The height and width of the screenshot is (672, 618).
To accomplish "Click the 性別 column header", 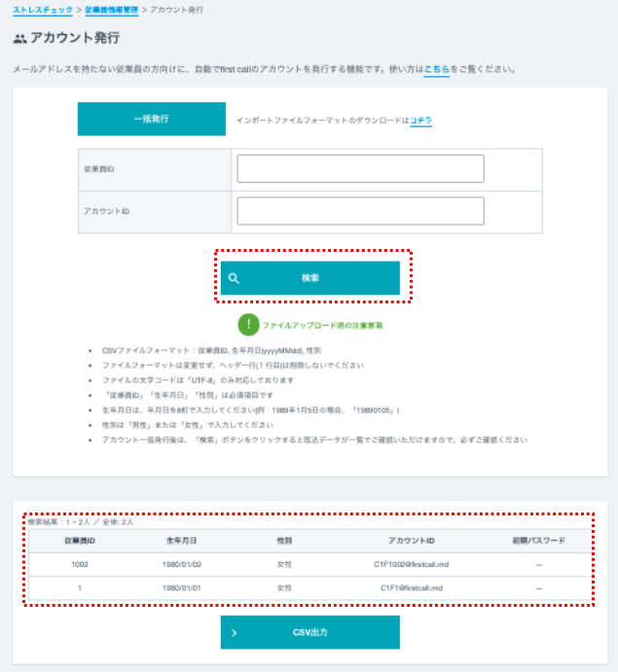I will [x=284, y=541].
